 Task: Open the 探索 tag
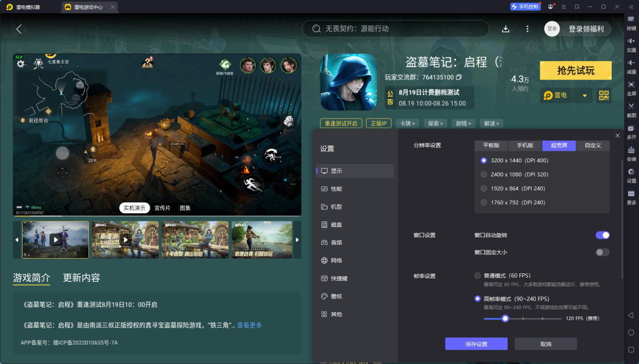coord(436,124)
